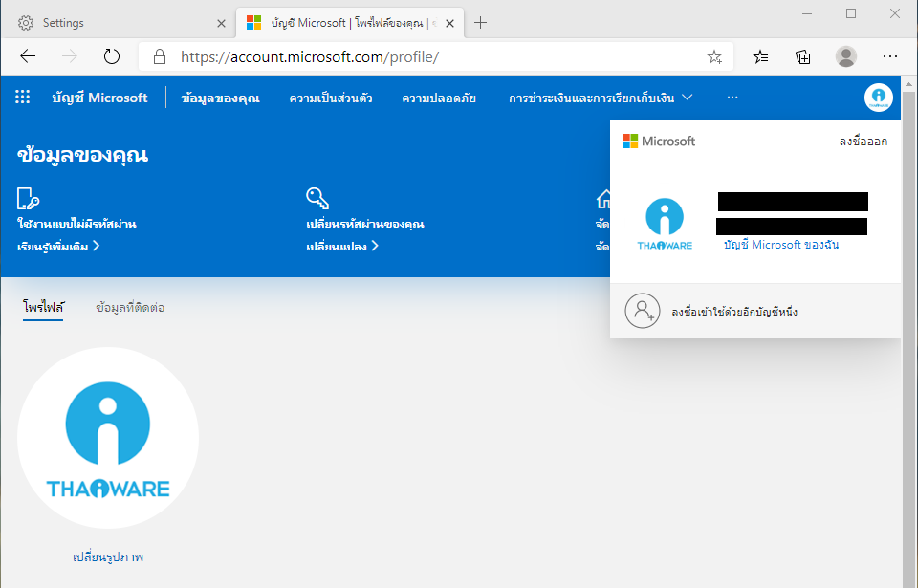Click the add account person icon

click(643, 311)
